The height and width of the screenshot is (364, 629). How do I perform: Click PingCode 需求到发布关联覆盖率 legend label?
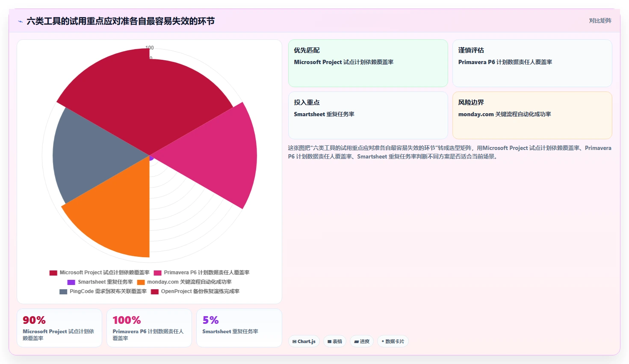[x=108, y=291]
